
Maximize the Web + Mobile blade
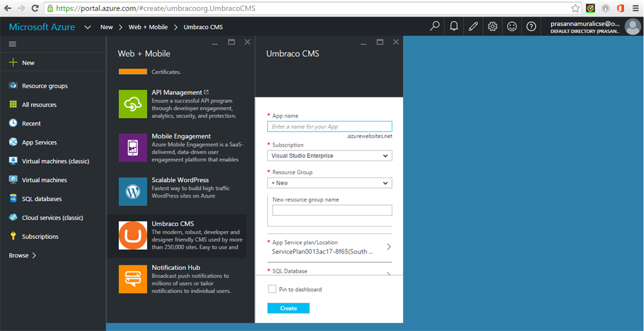click(x=231, y=42)
